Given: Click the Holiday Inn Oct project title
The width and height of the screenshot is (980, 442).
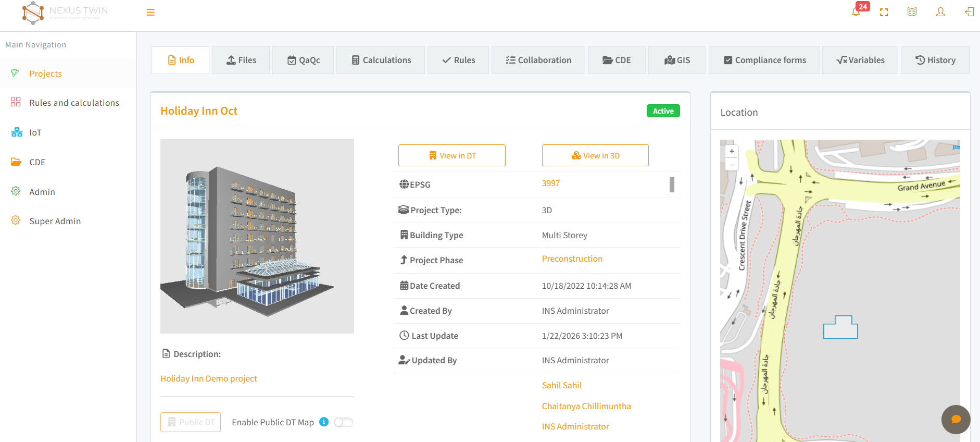Looking at the screenshot, I should pos(199,111).
